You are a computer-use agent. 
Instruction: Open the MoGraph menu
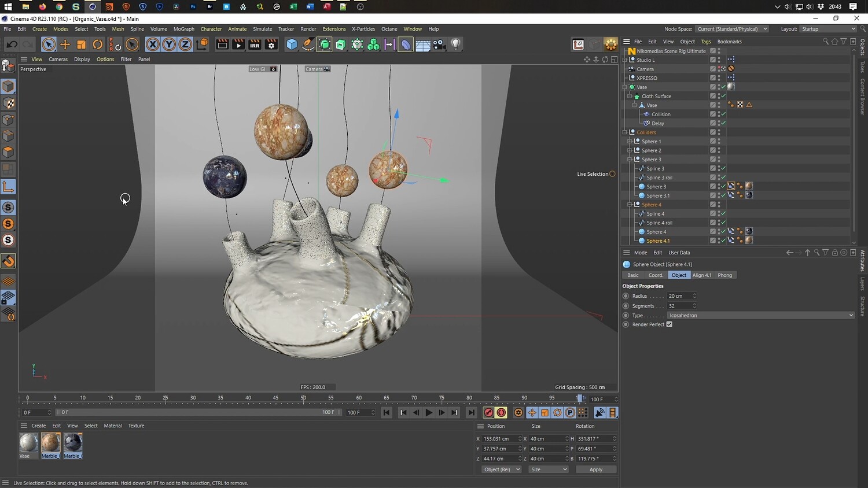click(x=183, y=29)
